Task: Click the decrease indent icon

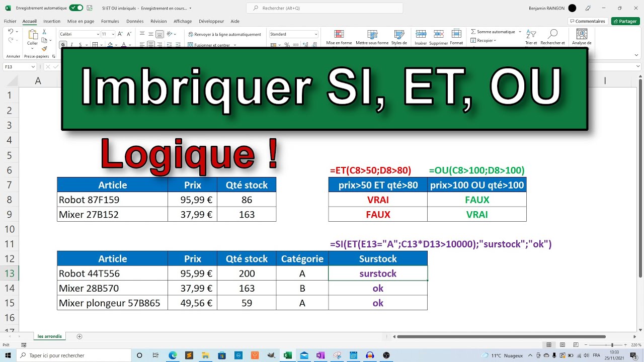Action: pos(170,45)
